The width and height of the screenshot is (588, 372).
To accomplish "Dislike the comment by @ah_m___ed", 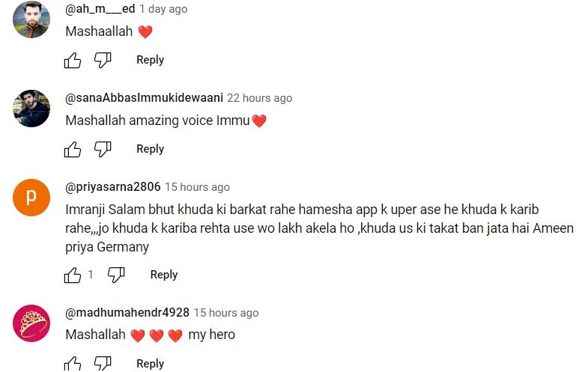I will tap(103, 60).
